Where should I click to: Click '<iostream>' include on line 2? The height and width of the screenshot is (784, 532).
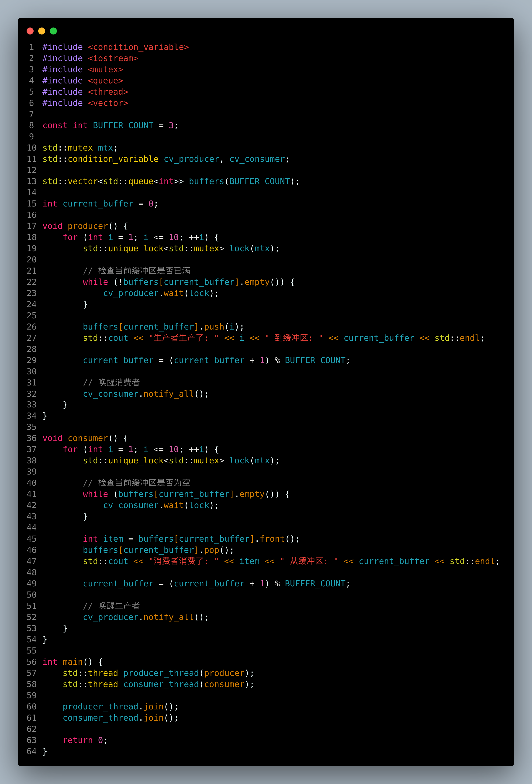pyautogui.click(x=113, y=58)
